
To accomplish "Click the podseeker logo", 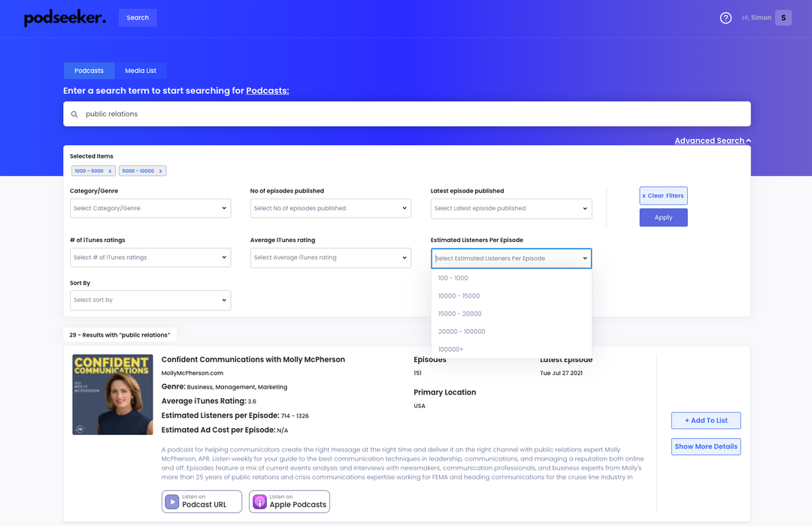I will (x=65, y=17).
